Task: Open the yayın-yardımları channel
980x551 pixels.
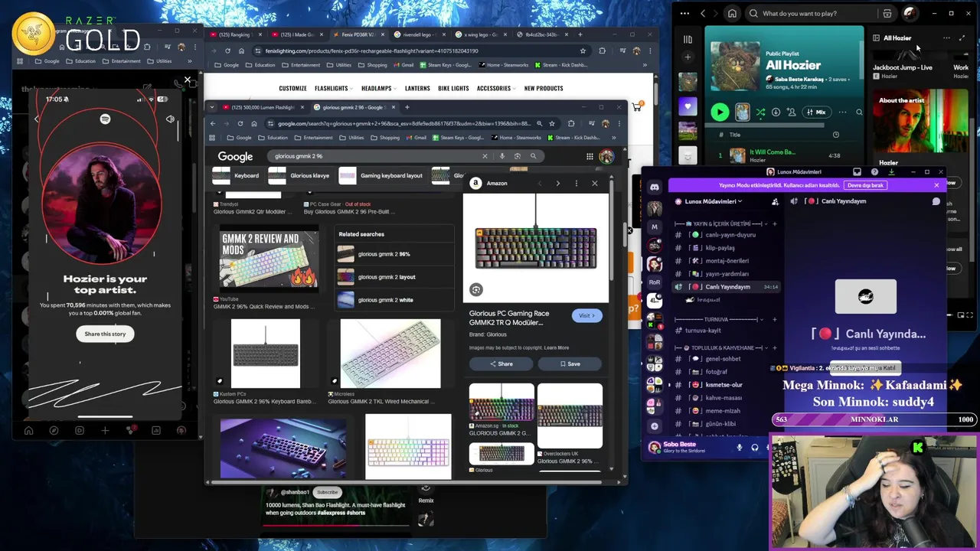Action: (x=727, y=274)
